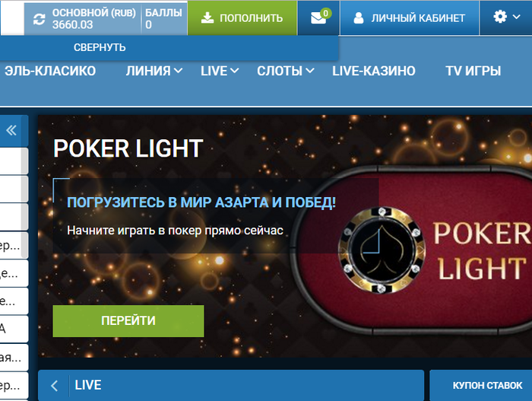The height and width of the screenshot is (401, 532).
Task: Click the user profile icon
Action: point(358,18)
